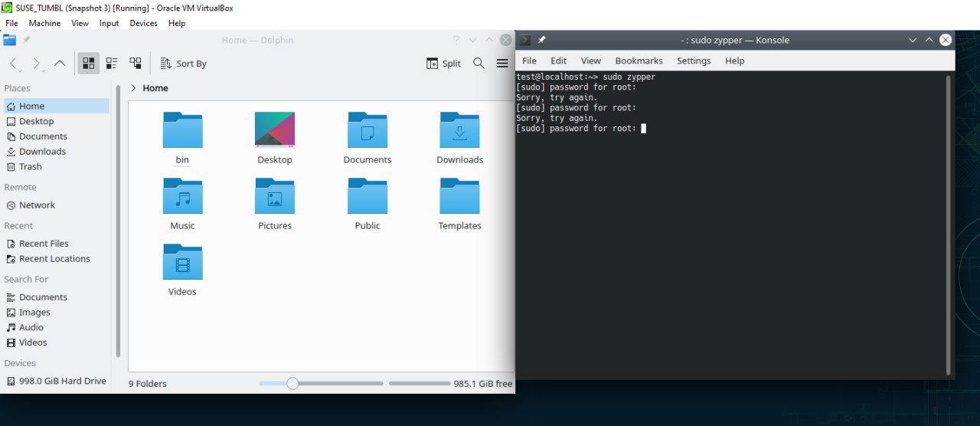Open Network under Remote
The image size is (980, 426).
(x=57, y=205)
